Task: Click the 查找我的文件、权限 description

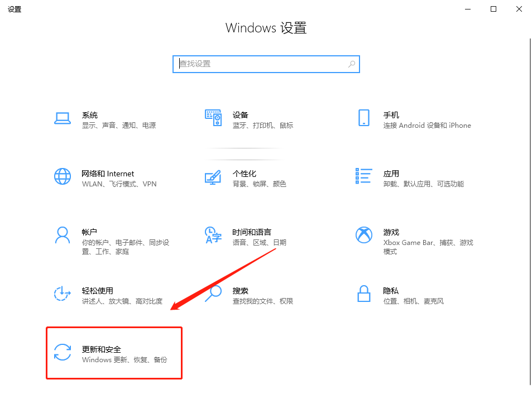Action: coord(262,301)
